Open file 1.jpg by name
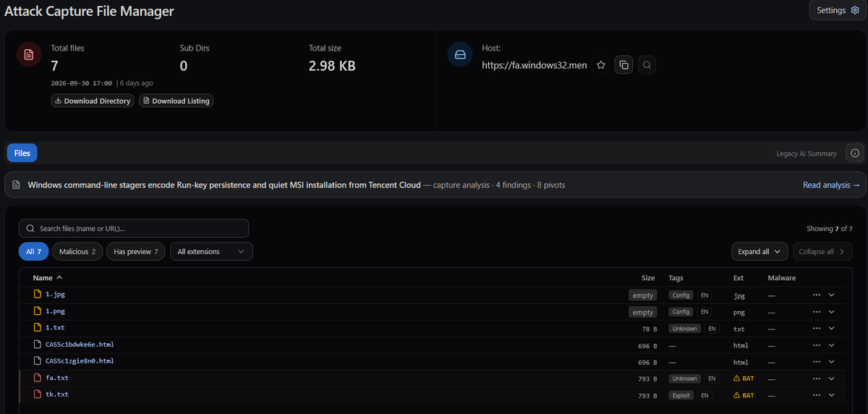This screenshot has width=868, height=414. (x=55, y=294)
